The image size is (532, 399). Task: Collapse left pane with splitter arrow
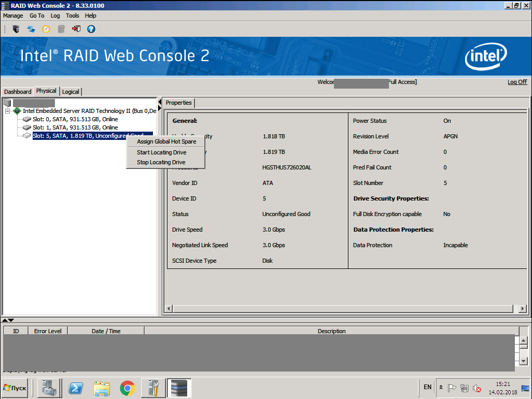click(x=160, y=102)
